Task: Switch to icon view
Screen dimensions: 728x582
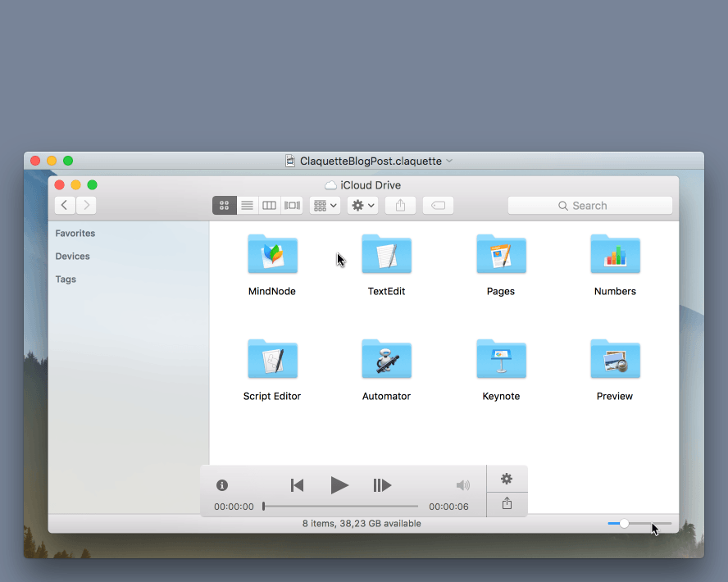Action: pyautogui.click(x=225, y=205)
